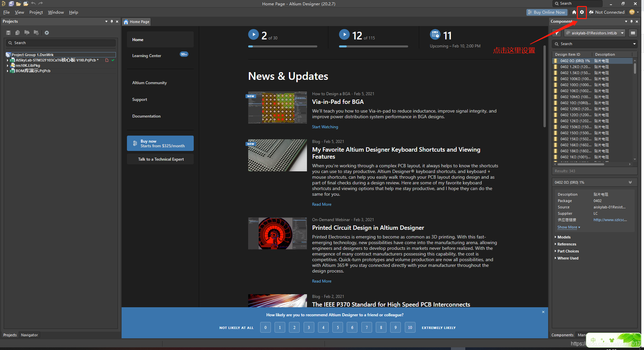This screenshot has width=644, height=350.
Task: Open the user account dropdown arrow
Action: coord(638,12)
